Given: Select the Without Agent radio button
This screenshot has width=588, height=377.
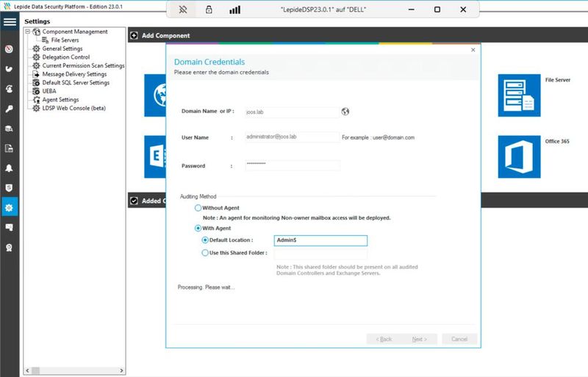Looking at the screenshot, I should point(198,208).
